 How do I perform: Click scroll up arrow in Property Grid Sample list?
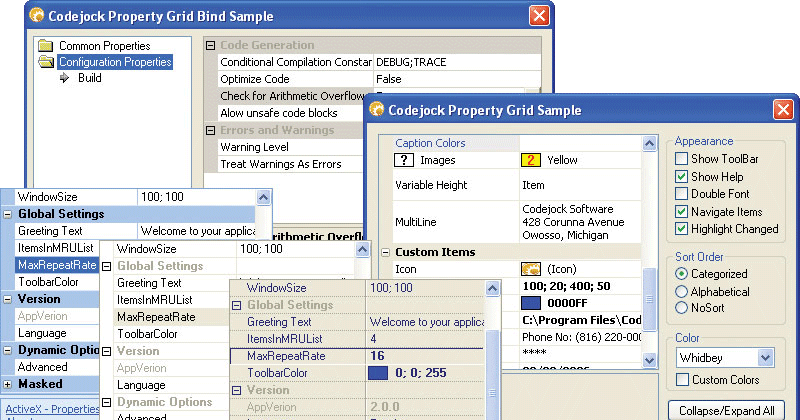pyautogui.click(x=649, y=143)
